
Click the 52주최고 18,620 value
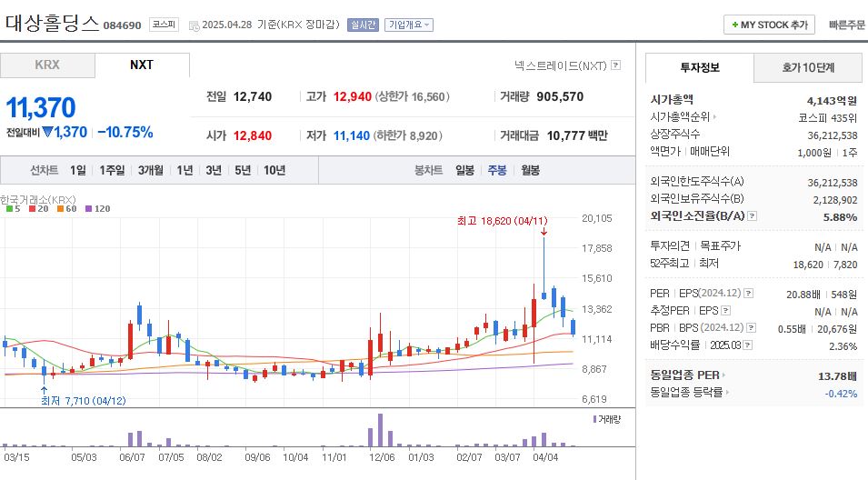[x=808, y=265]
